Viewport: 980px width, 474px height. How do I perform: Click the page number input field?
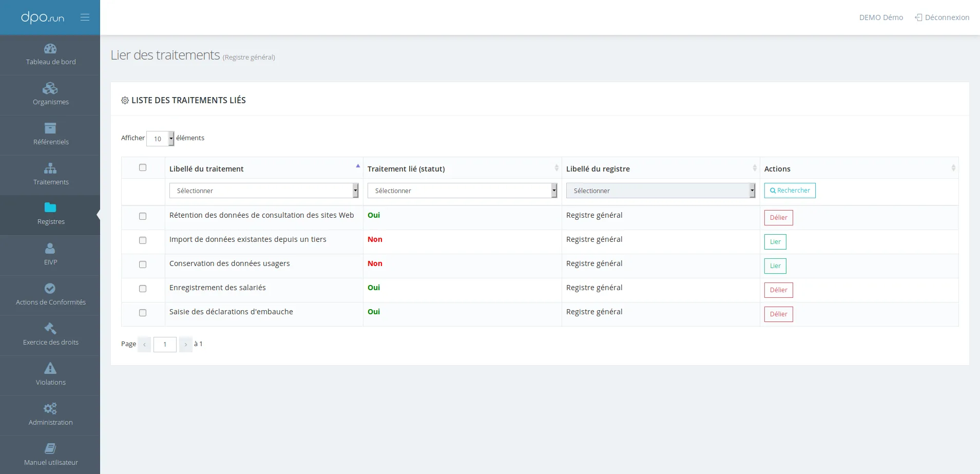(x=165, y=345)
